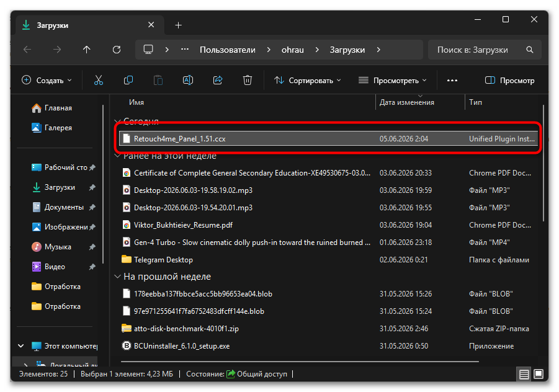Screen dimensions: 559x392
Task: Toggle the Просмотр preview pane
Action: pyautogui.click(x=509, y=80)
